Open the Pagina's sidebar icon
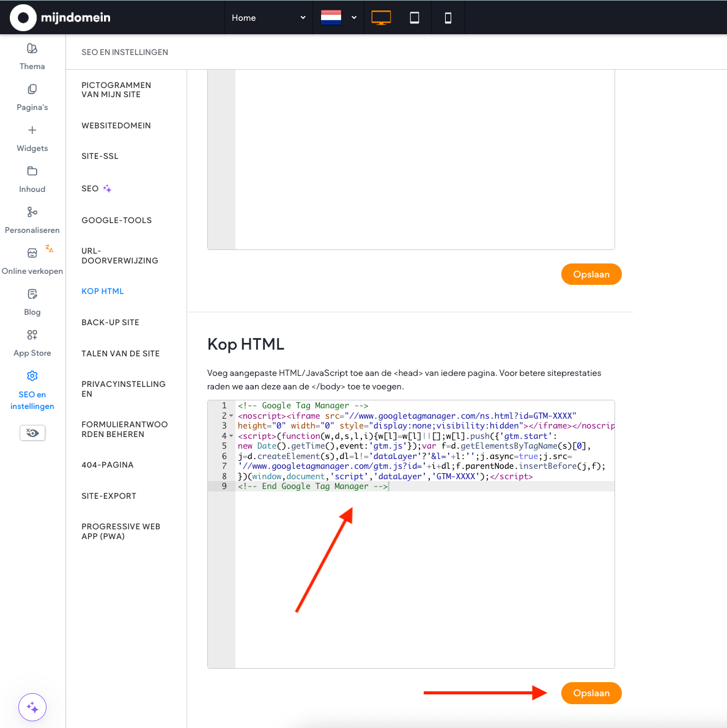 tap(32, 90)
